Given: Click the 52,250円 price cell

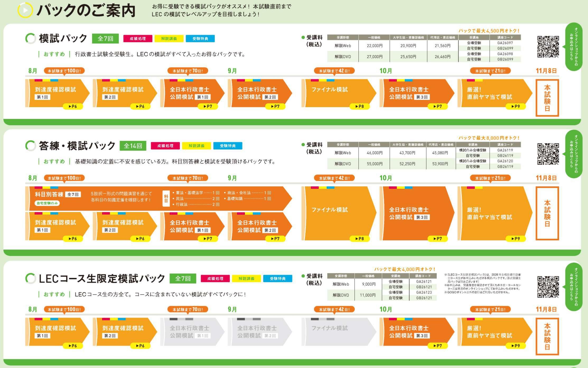Looking at the screenshot, I should tap(407, 164).
